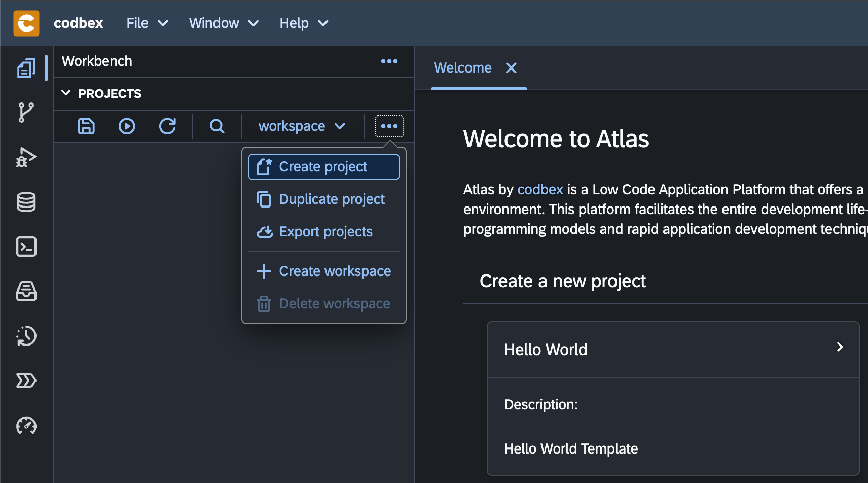The height and width of the screenshot is (483, 868).
Task: Select Create workspace menu entry
Action: coord(324,271)
